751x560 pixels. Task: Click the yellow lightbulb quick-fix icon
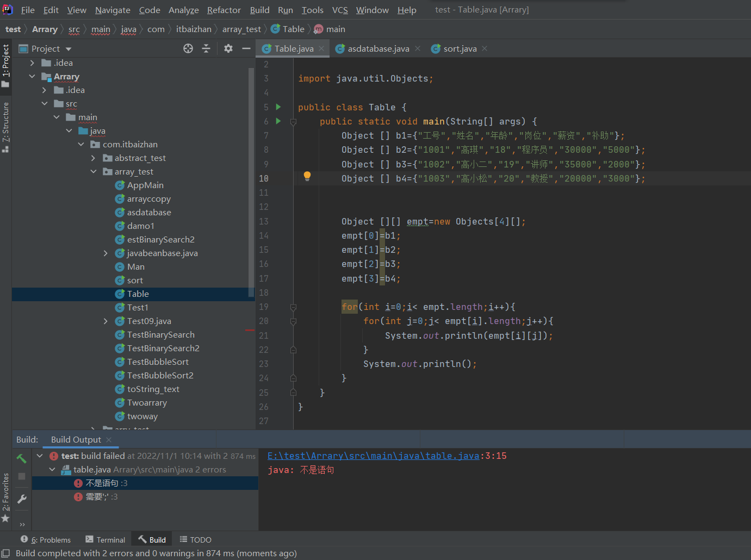click(307, 176)
